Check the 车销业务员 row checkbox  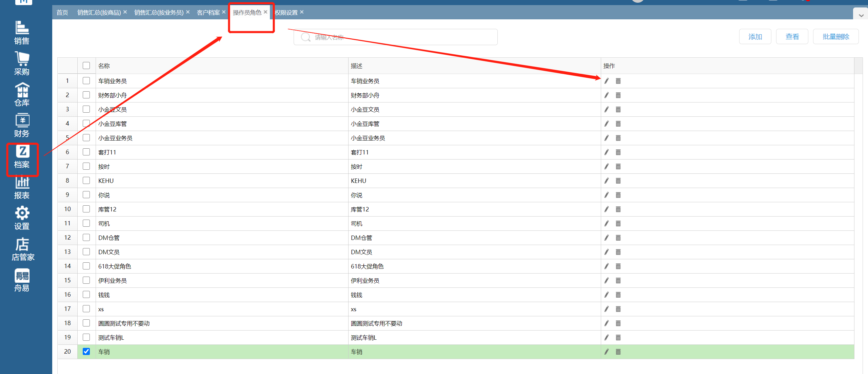click(86, 80)
